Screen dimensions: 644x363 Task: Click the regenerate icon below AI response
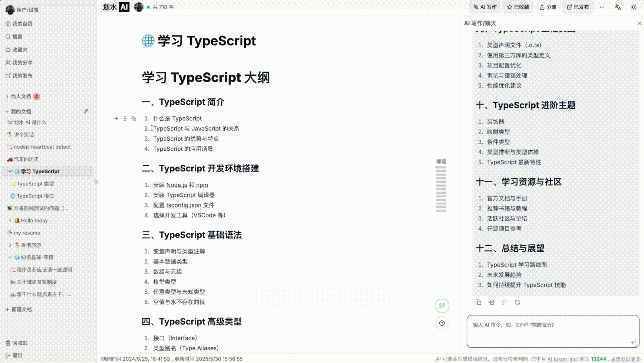pos(517,302)
